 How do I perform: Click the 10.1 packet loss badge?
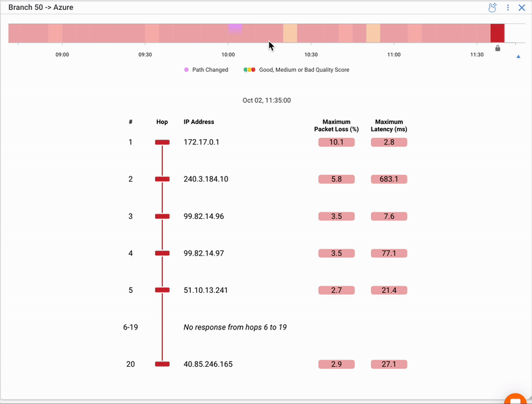tap(336, 142)
